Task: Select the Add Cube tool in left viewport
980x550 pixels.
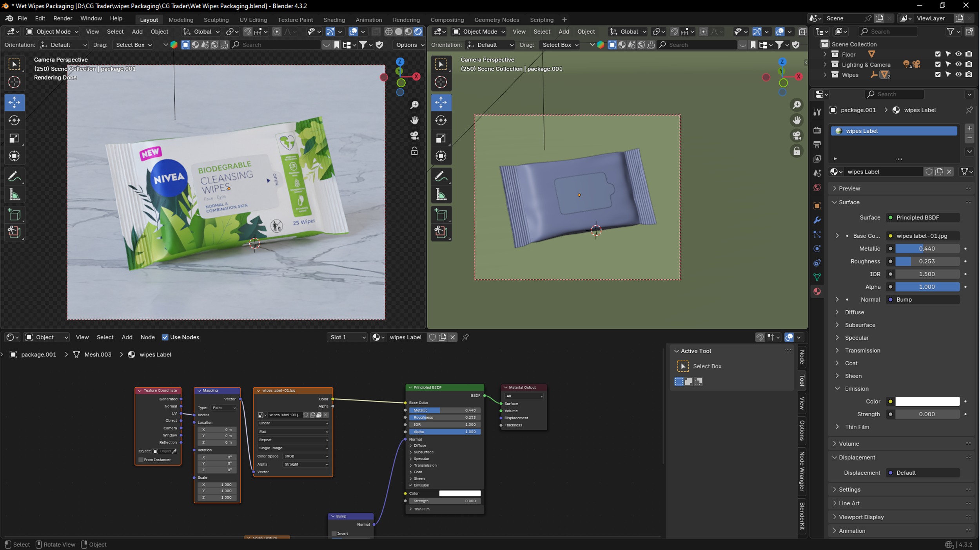Action: tap(15, 215)
